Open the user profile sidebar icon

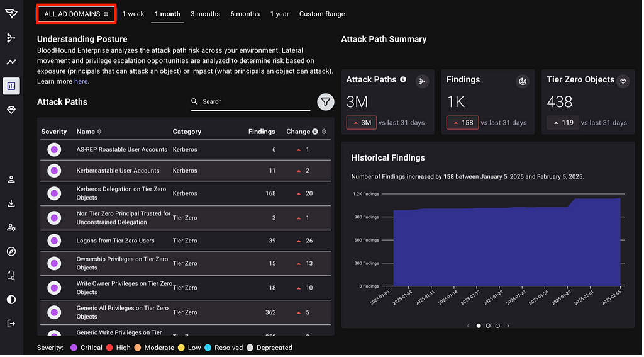pos(11,179)
